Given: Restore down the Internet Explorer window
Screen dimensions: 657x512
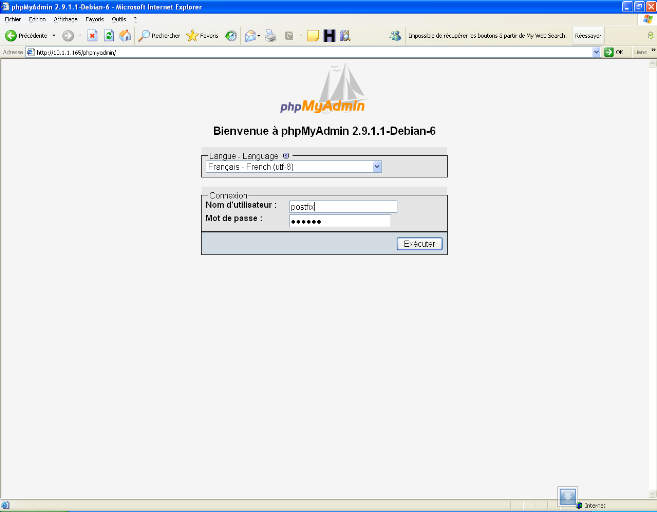Looking at the screenshot, I should click(x=639, y=7).
